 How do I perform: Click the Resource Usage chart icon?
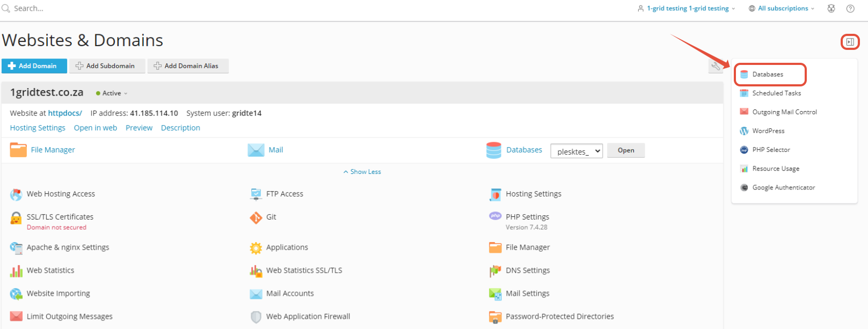pos(744,169)
